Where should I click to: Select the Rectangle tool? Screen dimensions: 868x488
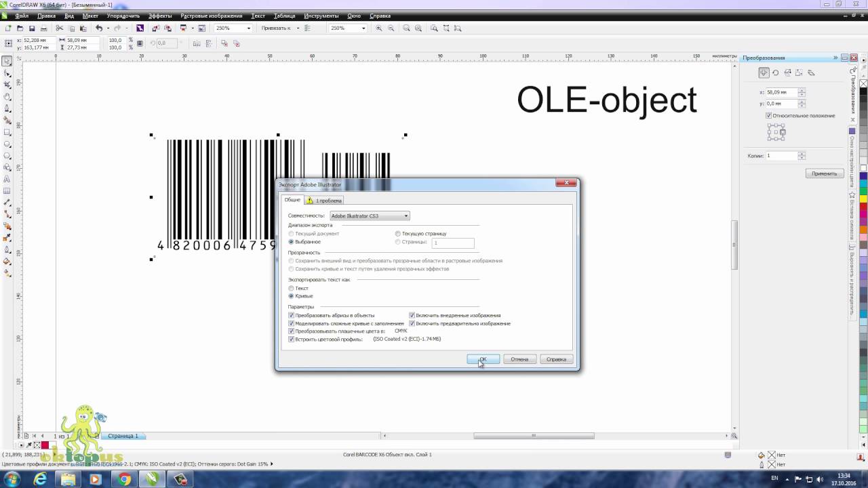point(7,132)
